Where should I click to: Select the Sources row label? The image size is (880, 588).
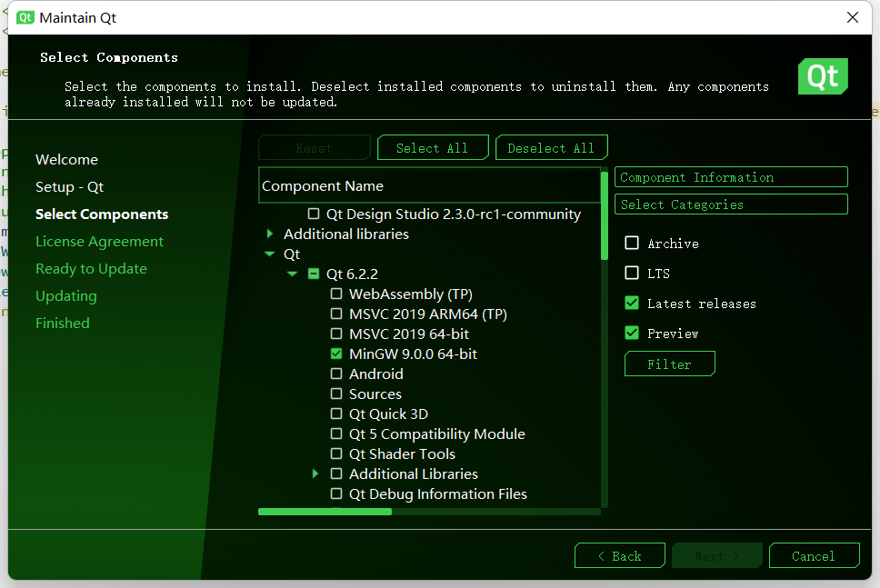point(375,394)
